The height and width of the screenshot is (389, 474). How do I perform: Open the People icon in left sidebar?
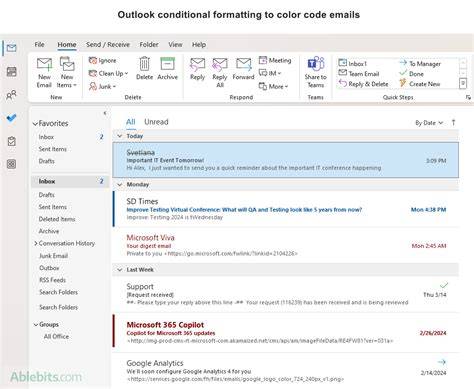pyautogui.click(x=11, y=95)
